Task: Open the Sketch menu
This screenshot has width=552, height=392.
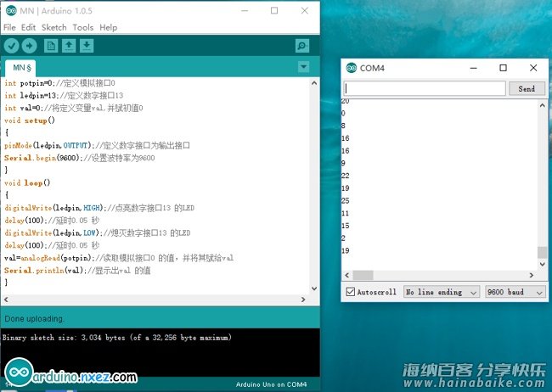Action: [54, 27]
